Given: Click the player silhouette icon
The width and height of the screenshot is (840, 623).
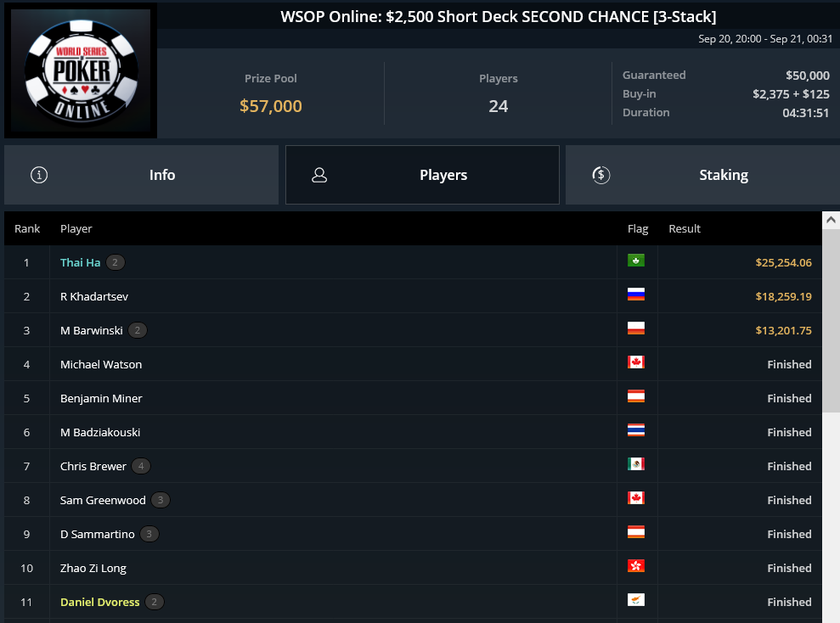Looking at the screenshot, I should [319, 175].
